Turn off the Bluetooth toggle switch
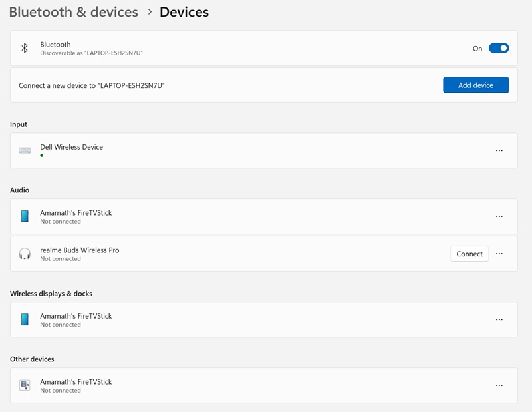This screenshot has height=412, width=532. [x=498, y=48]
